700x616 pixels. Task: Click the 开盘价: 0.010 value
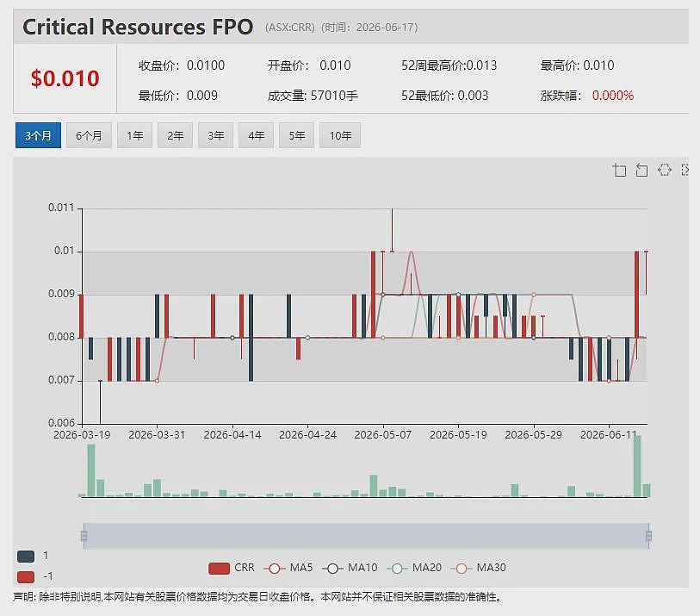tap(309, 65)
